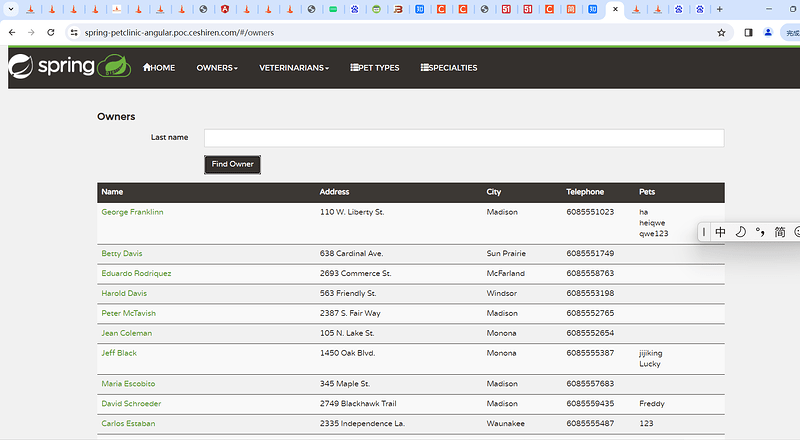
Task: Click the Owners page heading
Action: (x=116, y=116)
